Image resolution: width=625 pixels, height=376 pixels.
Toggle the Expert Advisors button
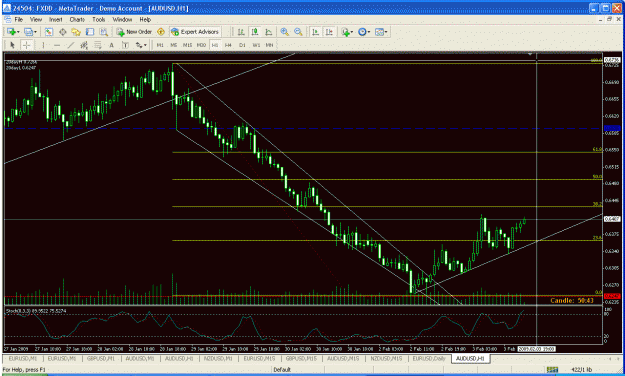tap(195, 32)
